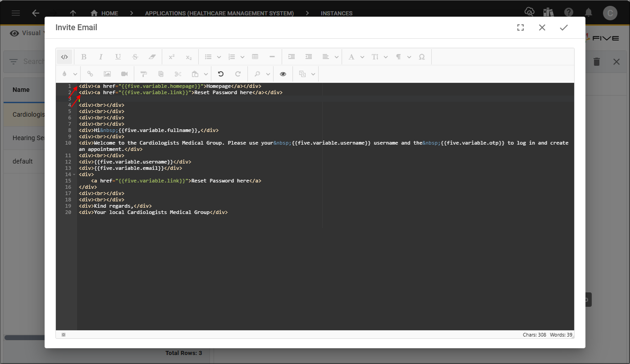Insert a table

pyautogui.click(x=255, y=57)
